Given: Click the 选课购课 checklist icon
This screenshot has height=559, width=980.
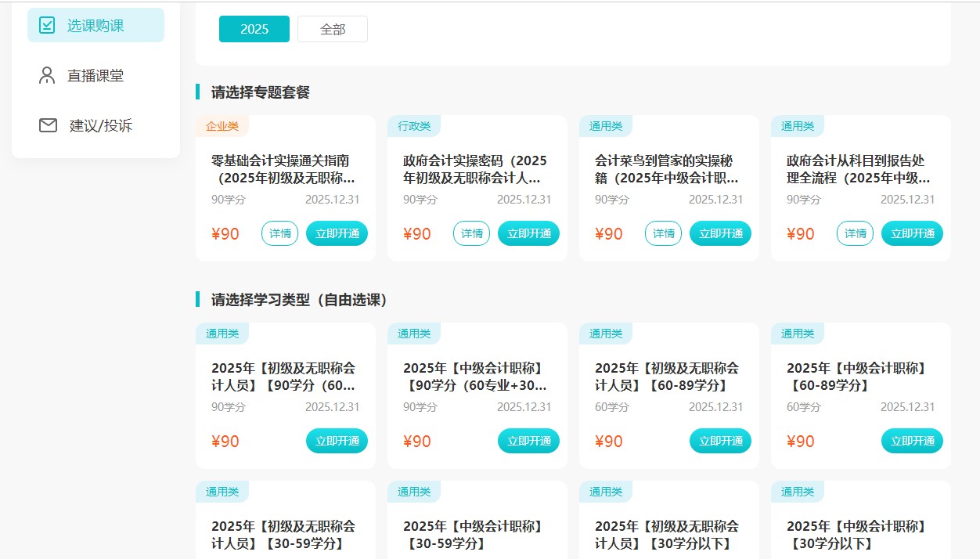Looking at the screenshot, I should click(47, 25).
